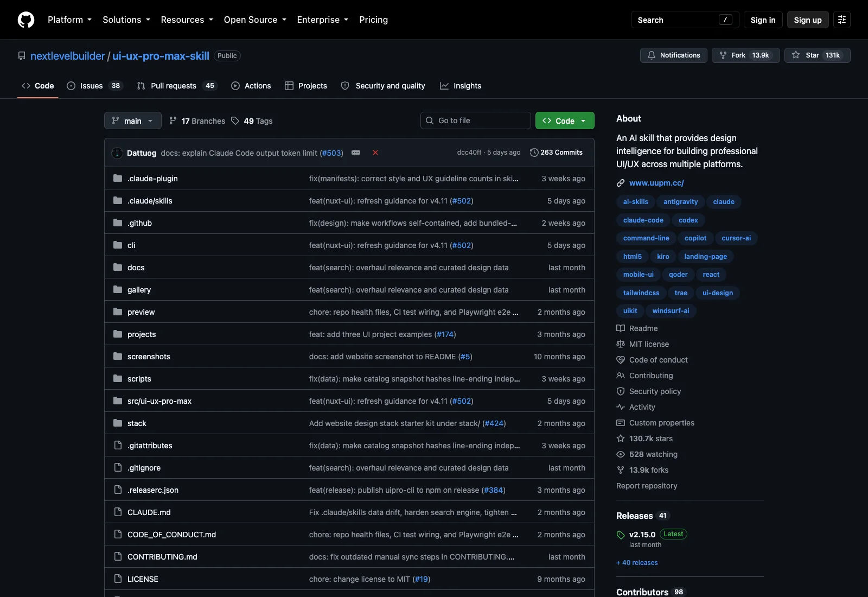Open the 49 Tags link
This screenshot has width=868, height=597.
pyautogui.click(x=252, y=121)
